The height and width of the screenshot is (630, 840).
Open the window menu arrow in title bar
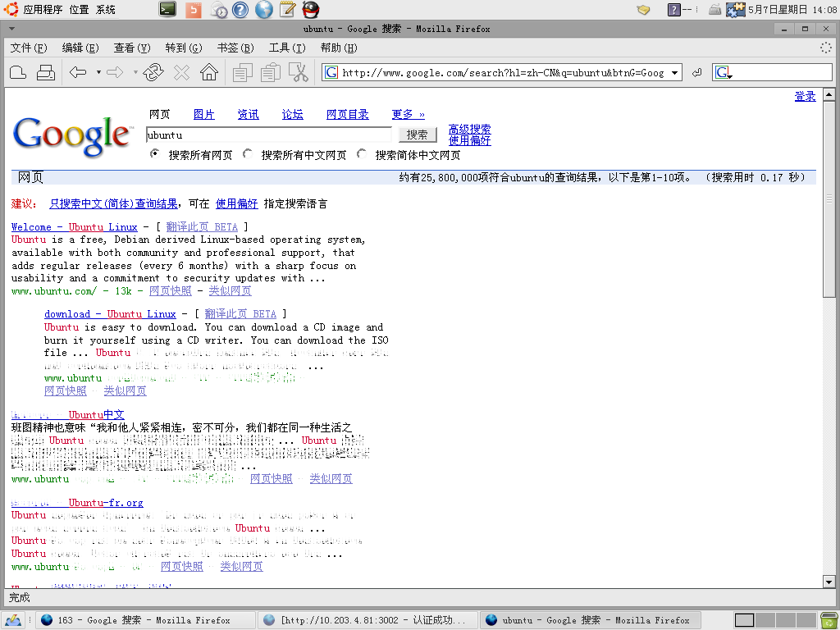click(11, 29)
